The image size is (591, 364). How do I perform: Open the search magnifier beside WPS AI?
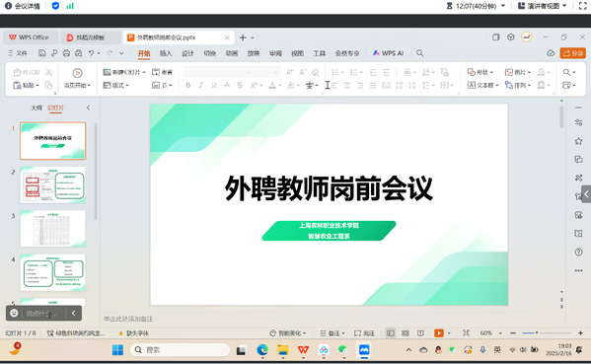coord(420,53)
